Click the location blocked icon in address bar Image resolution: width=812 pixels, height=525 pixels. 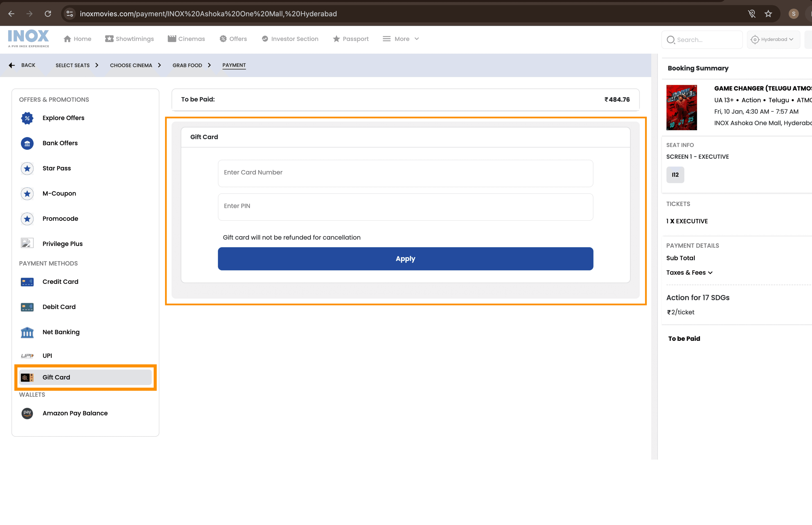752,14
